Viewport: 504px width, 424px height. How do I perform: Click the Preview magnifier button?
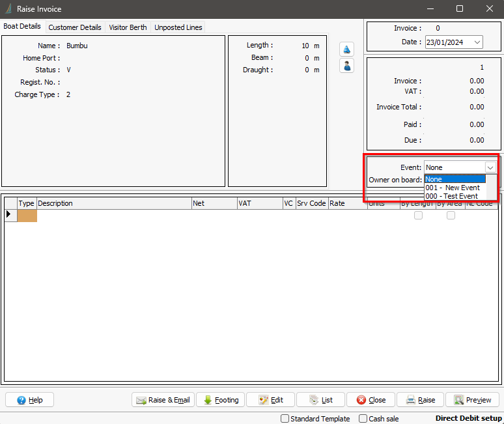click(473, 400)
